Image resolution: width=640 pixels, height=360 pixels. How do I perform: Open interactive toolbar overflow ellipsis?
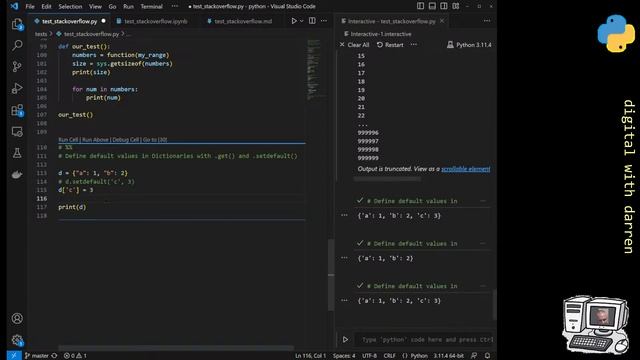tap(414, 45)
